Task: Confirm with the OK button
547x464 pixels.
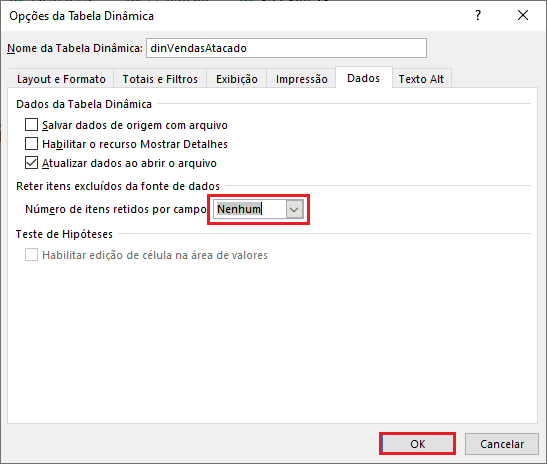Action: 417,444
